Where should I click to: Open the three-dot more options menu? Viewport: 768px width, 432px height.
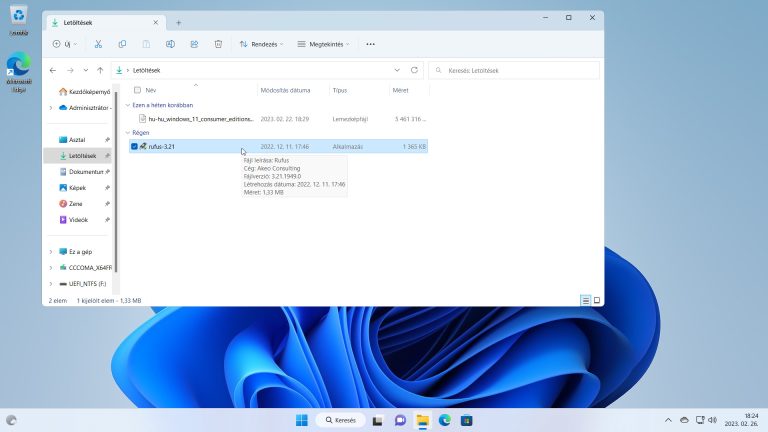click(x=370, y=44)
